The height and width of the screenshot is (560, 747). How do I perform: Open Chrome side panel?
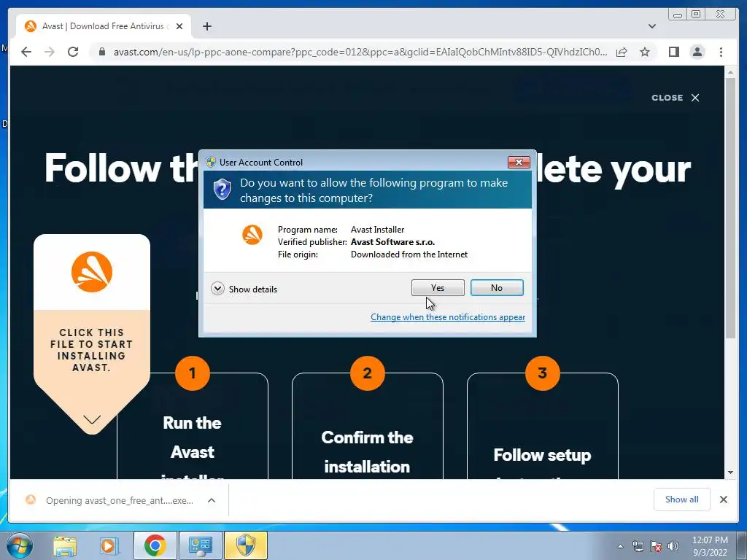coord(673,52)
